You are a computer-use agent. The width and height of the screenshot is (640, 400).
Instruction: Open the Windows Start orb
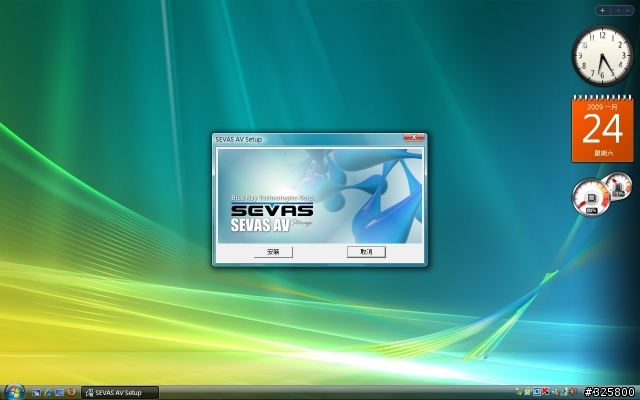[x=14, y=392]
